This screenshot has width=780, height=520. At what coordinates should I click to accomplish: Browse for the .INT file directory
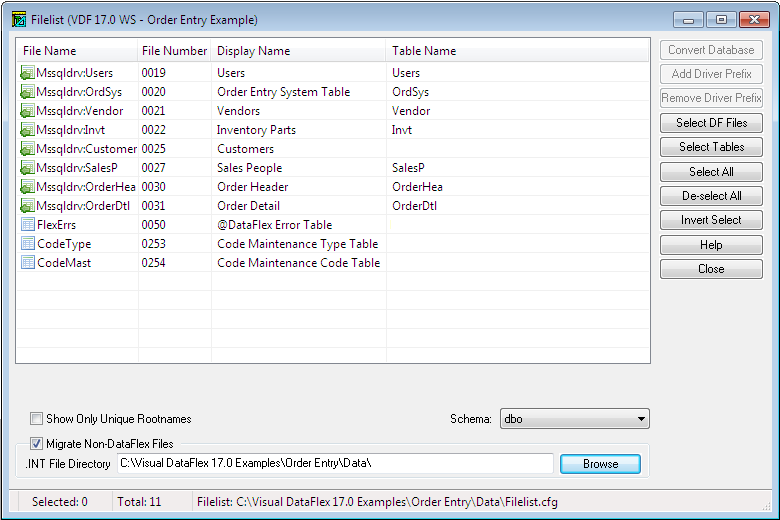click(600, 463)
